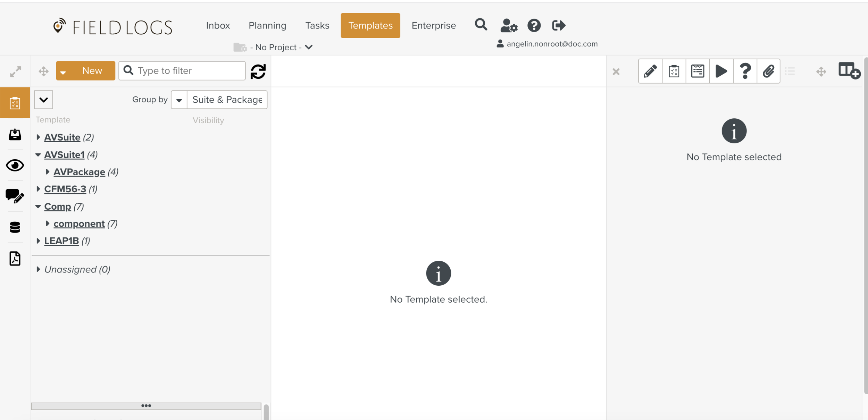This screenshot has width=868, height=420.
Task: Expand the CFM56-3 tree node
Action: (38, 189)
